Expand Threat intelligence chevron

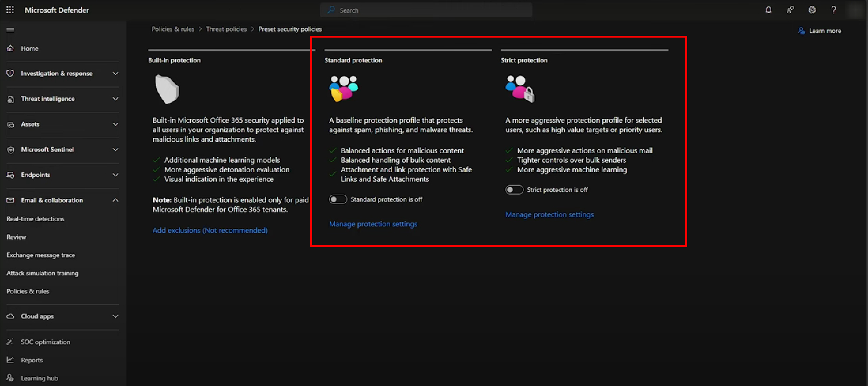(x=115, y=99)
